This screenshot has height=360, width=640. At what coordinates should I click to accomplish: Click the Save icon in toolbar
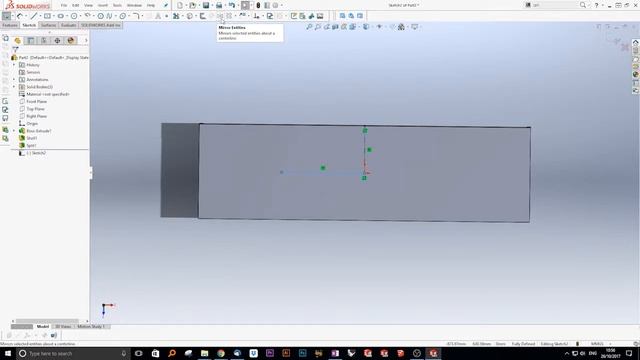pyautogui.click(x=206, y=5)
